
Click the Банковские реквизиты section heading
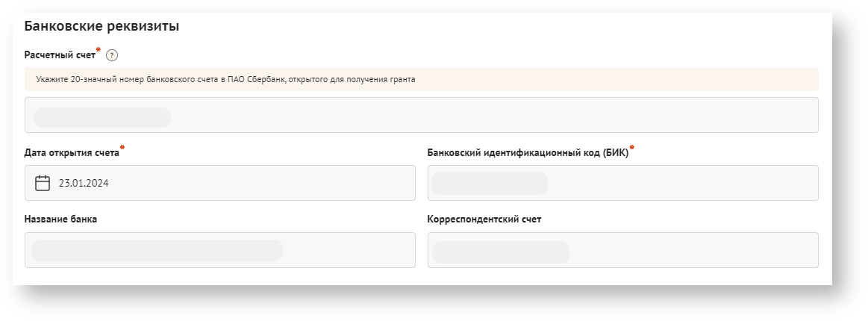(x=102, y=27)
